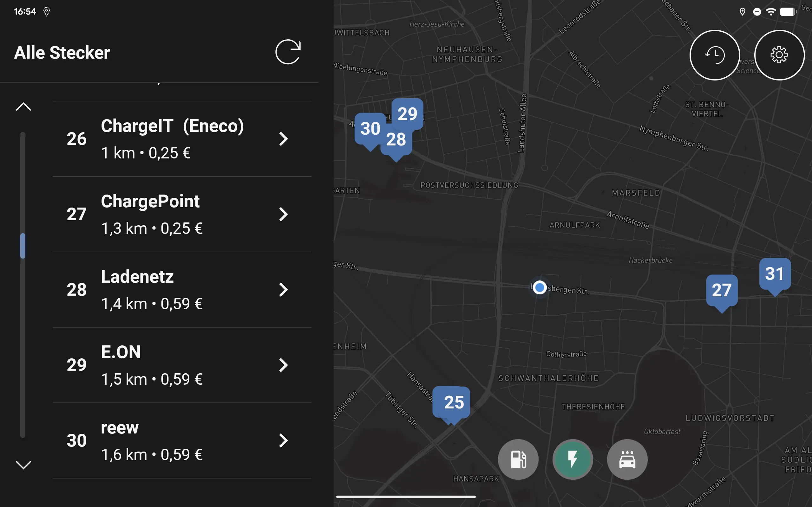Switch to car wash filter

(x=627, y=459)
